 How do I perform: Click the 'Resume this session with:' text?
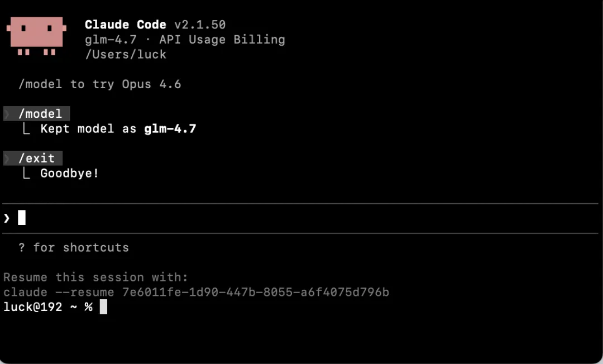tap(96, 277)
